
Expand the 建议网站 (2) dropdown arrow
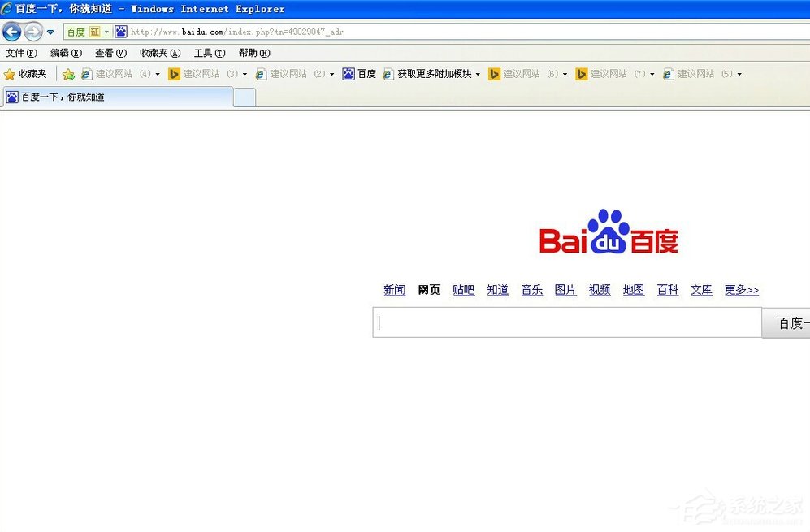pyautogui.click(x=331, y=75)
